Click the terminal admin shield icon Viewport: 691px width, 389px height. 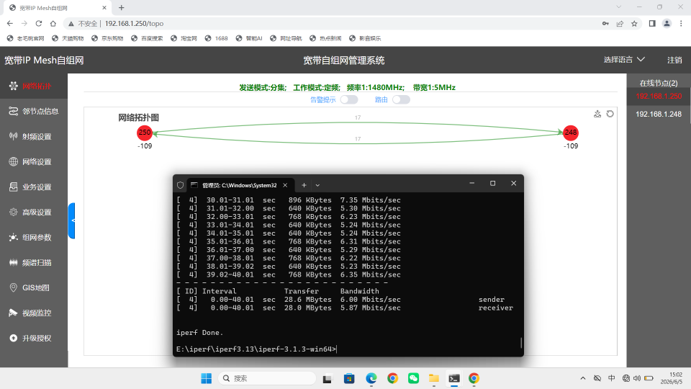(180, 185)
